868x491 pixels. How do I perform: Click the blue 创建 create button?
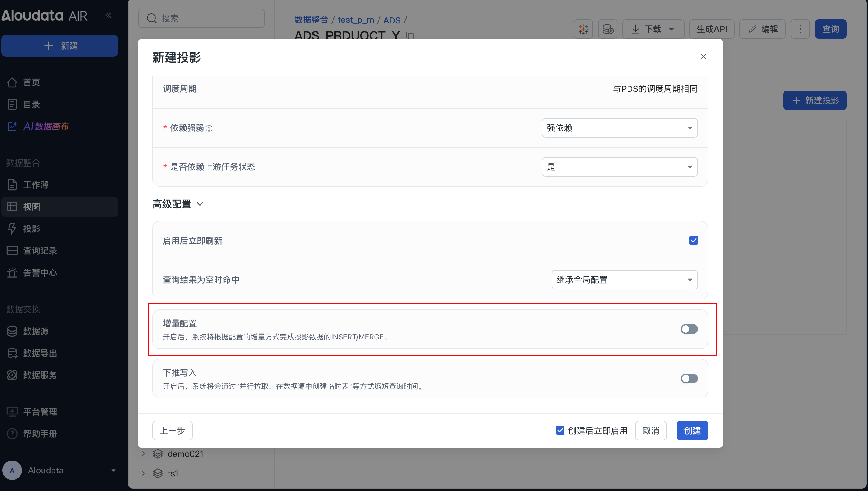692,431
